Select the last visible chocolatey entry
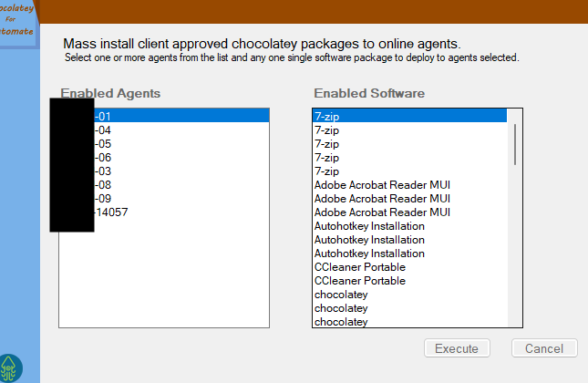This screenshot has height=383, width=588. tap(341, 322)
